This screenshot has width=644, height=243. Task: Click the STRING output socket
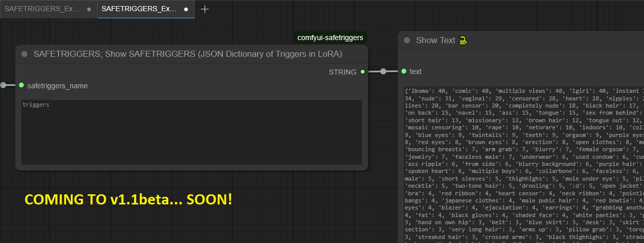362,72
